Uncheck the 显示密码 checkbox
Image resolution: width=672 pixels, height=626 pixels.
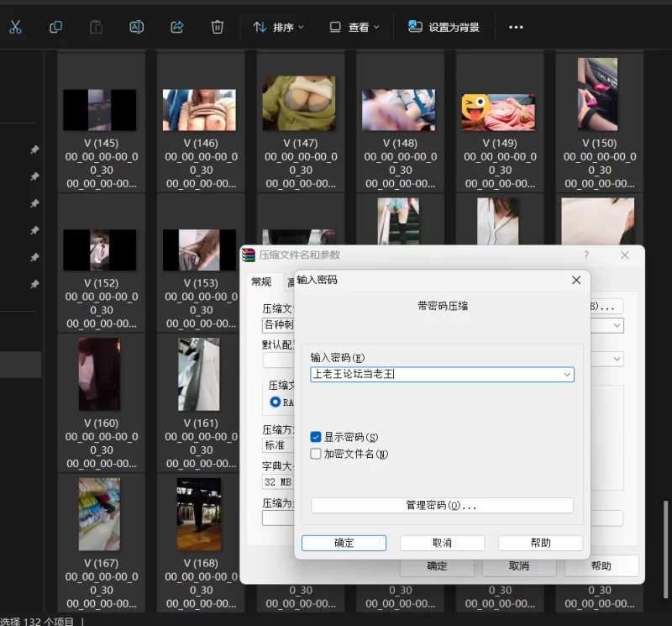click(316, 437)
